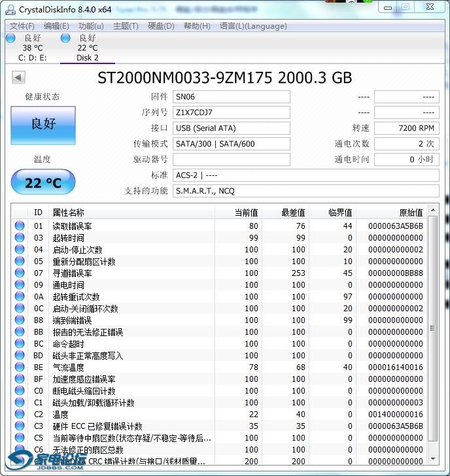Image resolution: width=450 pixels, height=476 pixels.
Task: Click status icon for 加速度感应错误率 row
Action: (20, 379)
